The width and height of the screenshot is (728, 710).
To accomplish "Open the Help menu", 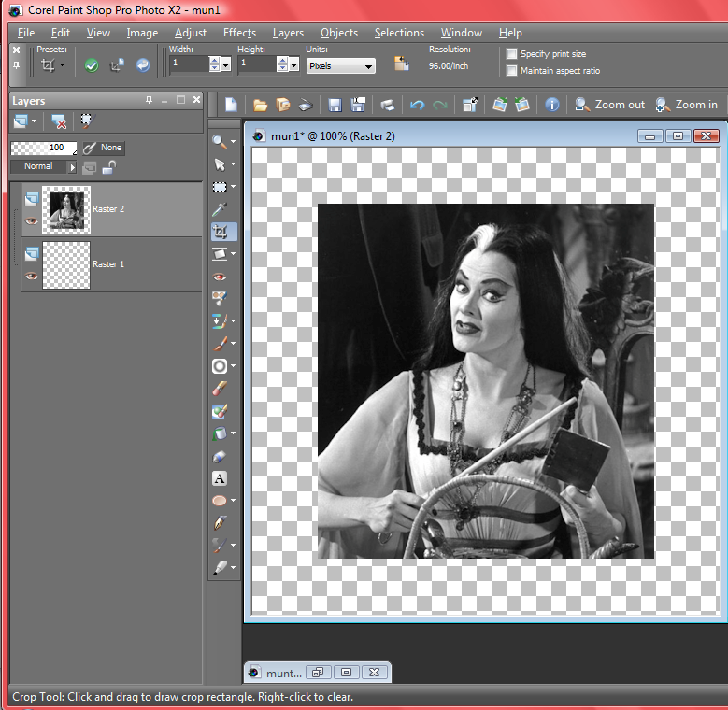I will pos(510,33).
